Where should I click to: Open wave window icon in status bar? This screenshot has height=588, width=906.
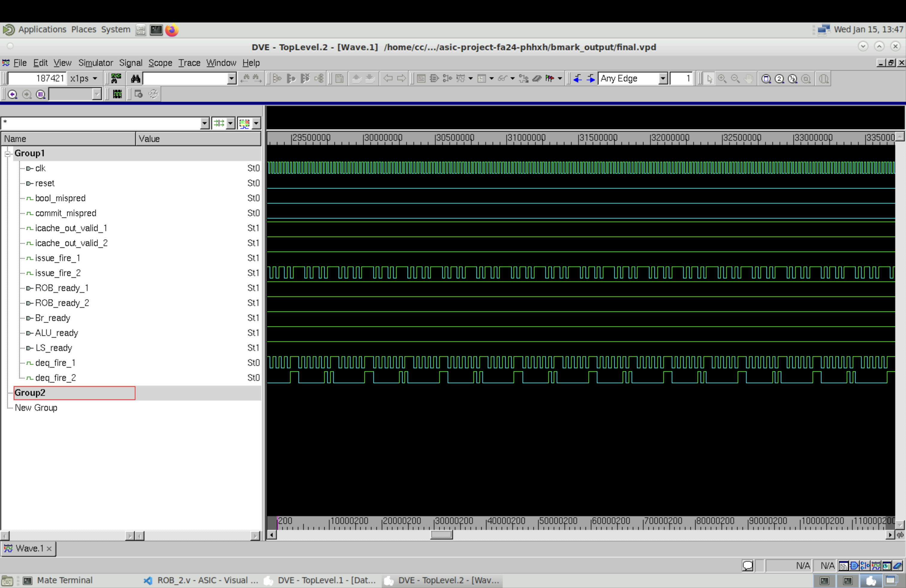[x=875, y=566]
